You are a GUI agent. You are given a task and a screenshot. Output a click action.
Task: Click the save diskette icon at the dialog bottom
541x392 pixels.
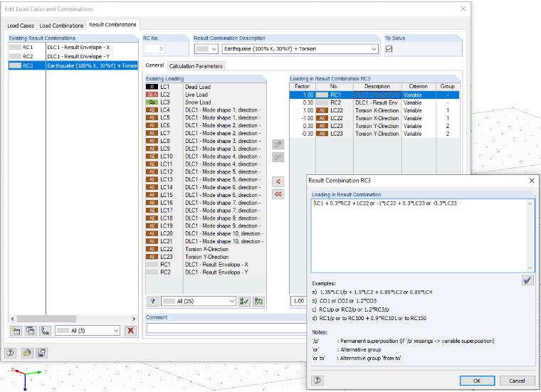[42, 353]
